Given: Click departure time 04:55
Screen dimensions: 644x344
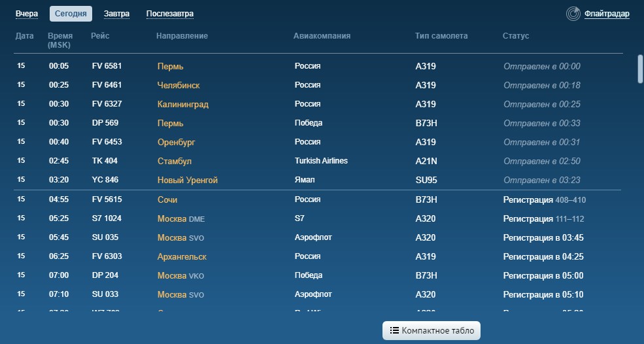Looking at the screenshot, I should click(x=59, y=199).
